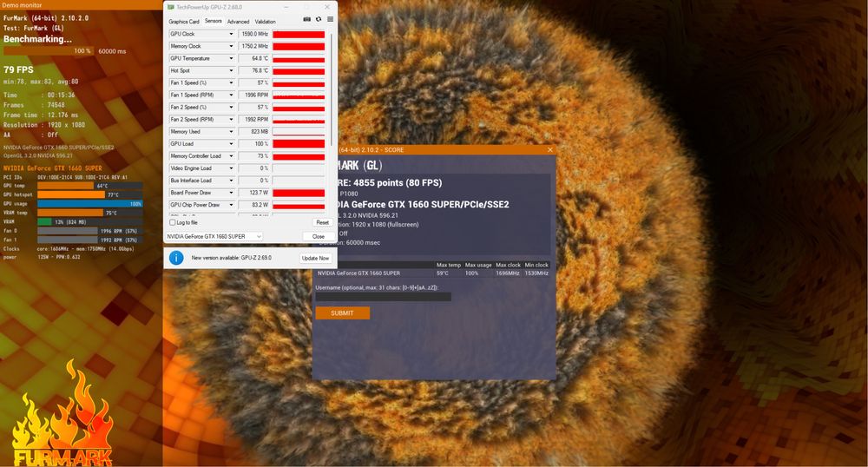Image resolution: width=868 pixels, height=467 pixels.
Task: Open the GPU Chip Power Draw dropdown
Action: (232, 205)
